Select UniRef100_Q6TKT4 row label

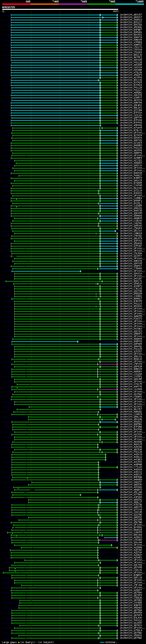click(131, 100)
